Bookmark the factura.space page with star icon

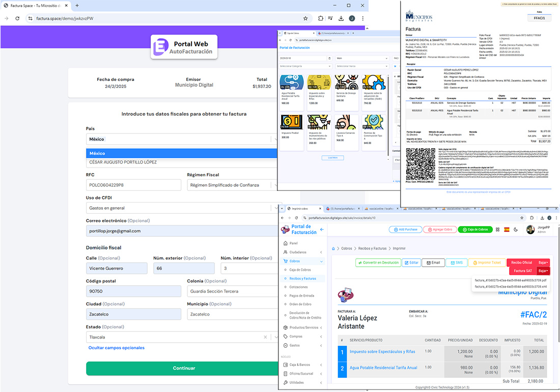click(305, 18)
